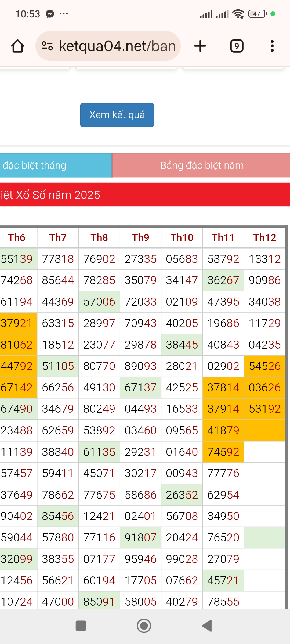Open tab switcher showing 9 tabs
This screenshot has width=290, height=644.
click(237, 46)
